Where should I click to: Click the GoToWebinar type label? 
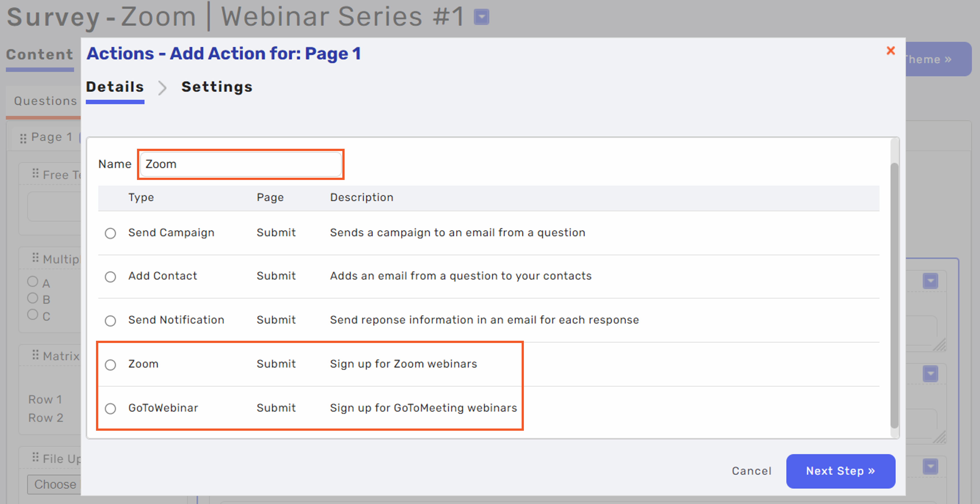point(163,408)
